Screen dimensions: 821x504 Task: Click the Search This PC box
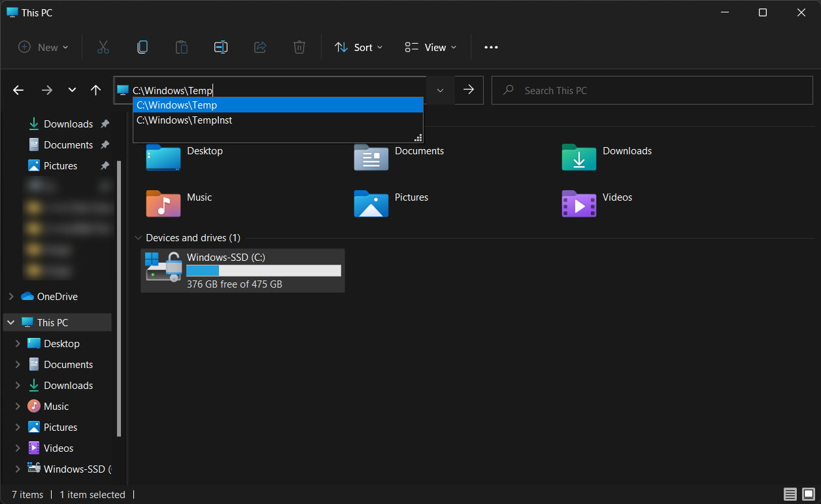(652, 90)
